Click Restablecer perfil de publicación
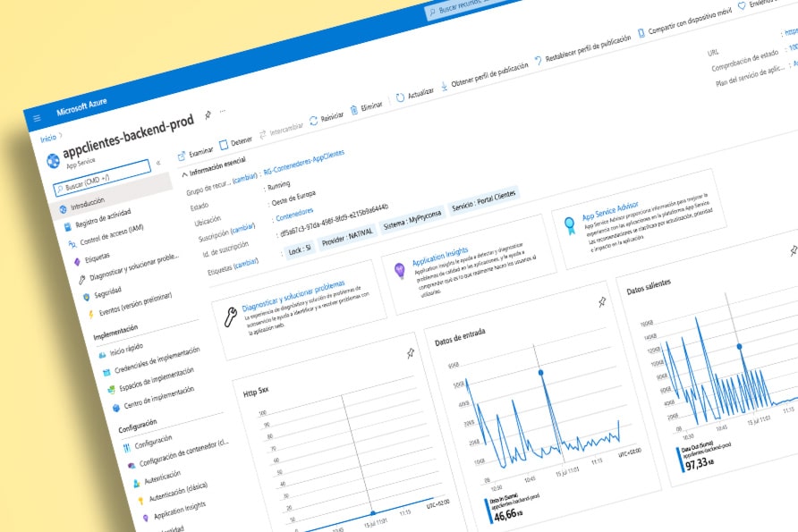Image resolution: width=798 pixels, height=532 pixels. (583, 49)
